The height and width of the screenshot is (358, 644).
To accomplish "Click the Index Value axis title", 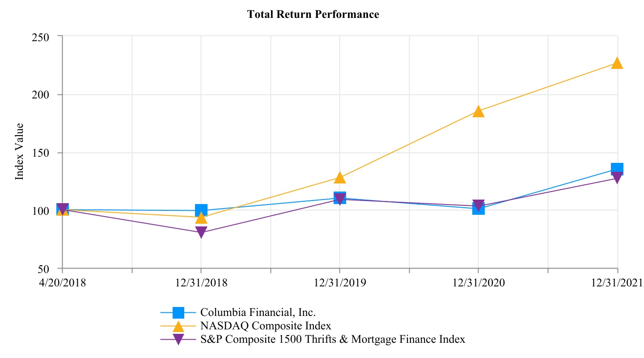I will [19, 152].
